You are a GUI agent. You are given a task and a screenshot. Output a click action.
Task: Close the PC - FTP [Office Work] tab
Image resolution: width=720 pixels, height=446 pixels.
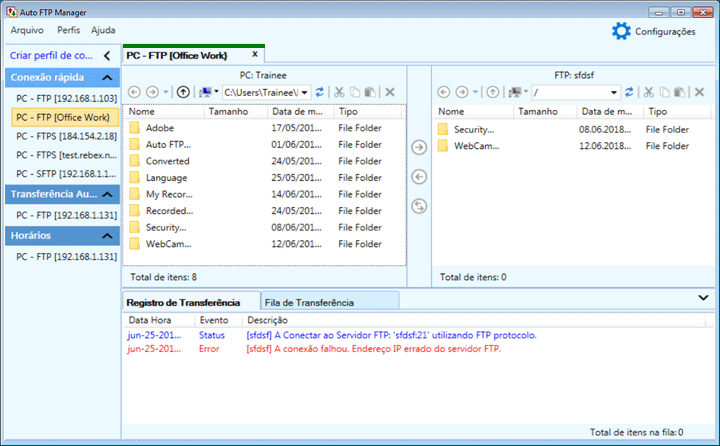pyautogui.click(x=255, y=55)
